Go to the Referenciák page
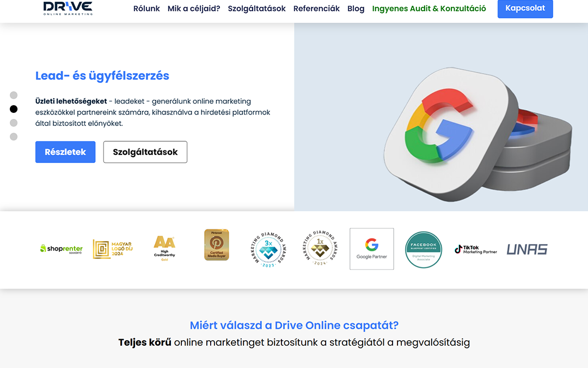Image resolution: width=588 pixels, height=368 pixels. [316, 8]
